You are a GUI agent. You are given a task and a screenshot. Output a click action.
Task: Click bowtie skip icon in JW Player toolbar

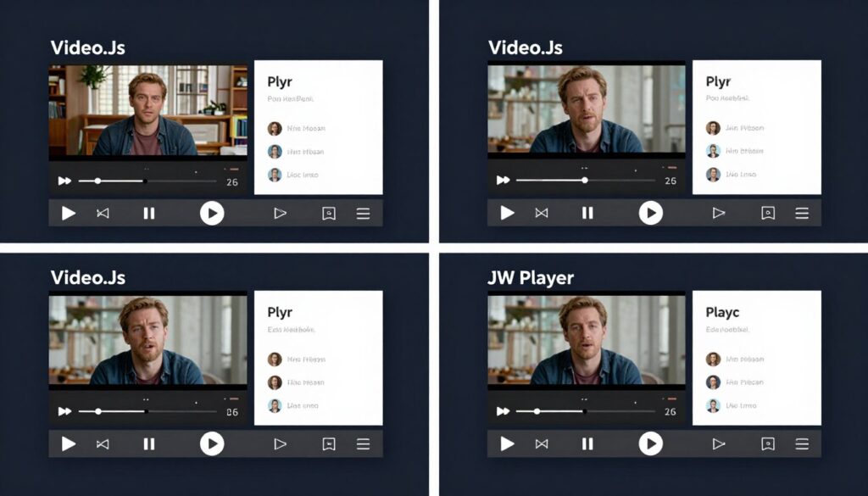542,443
